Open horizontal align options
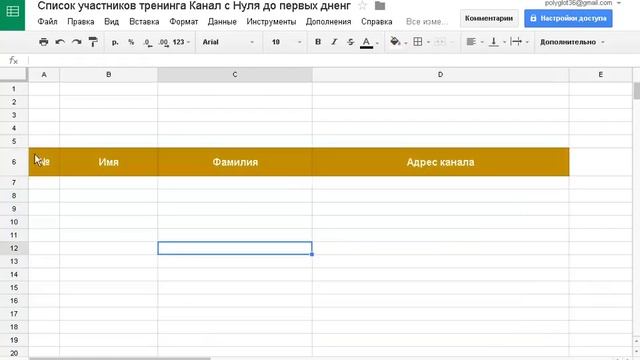This screenshot has width=640, height=360. pyautogui.click(x=471, y=42)
